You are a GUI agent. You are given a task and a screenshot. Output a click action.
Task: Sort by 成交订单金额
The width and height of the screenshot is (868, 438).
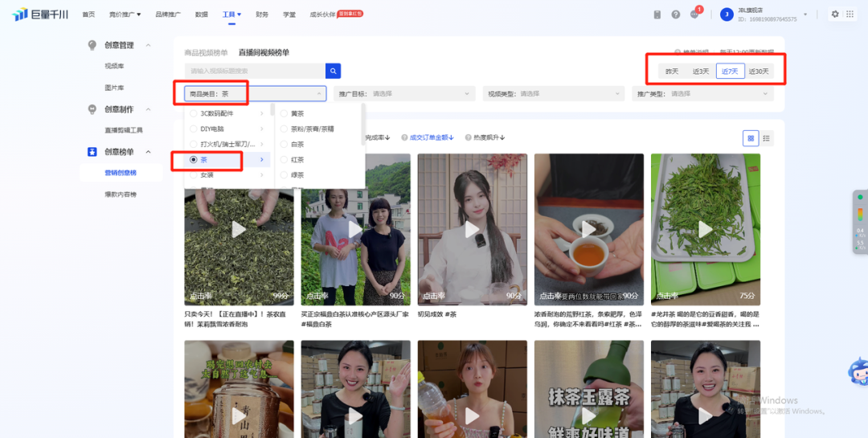432,137
